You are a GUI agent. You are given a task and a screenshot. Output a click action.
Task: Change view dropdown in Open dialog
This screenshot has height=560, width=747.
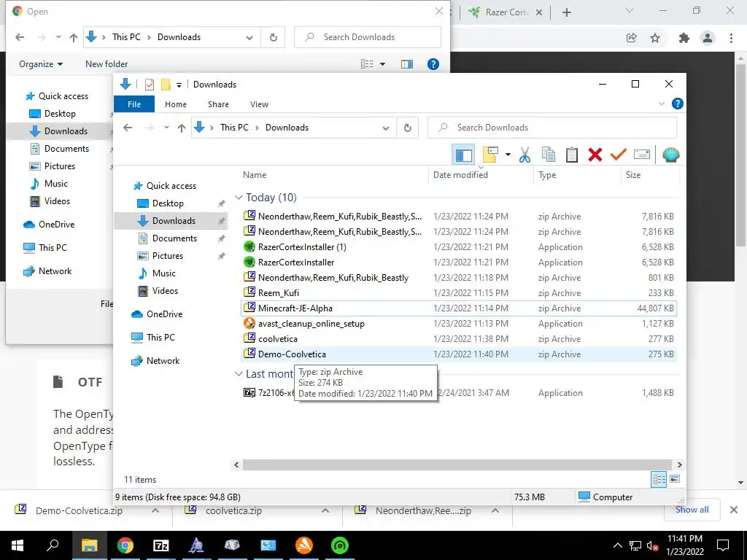tap(382, 64)
